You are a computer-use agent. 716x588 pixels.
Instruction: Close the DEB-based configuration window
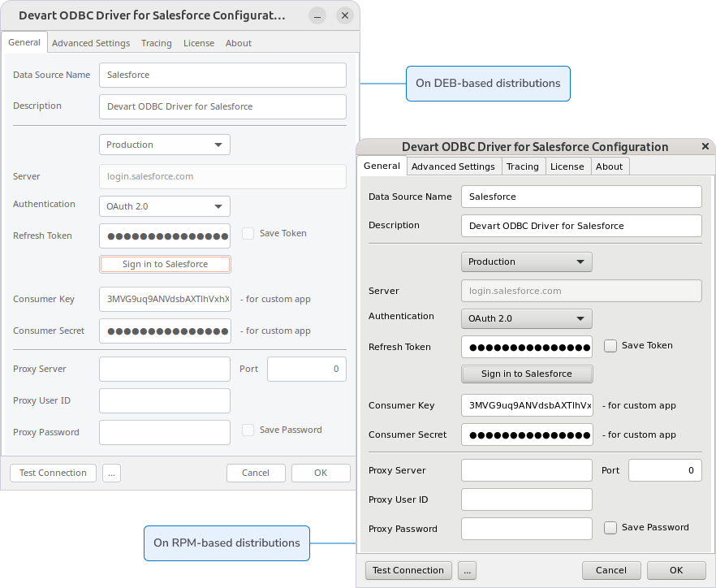pos(345,15)
